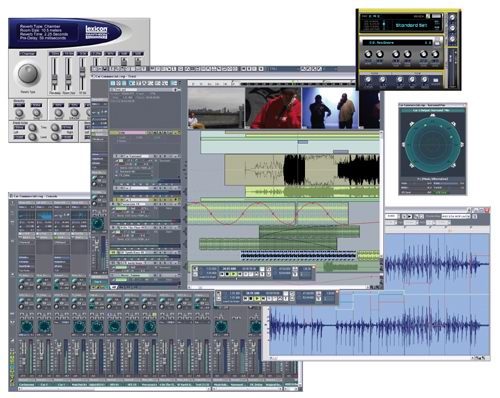Turn the second channel's teal pan knob in the mixer

(44, 327)
